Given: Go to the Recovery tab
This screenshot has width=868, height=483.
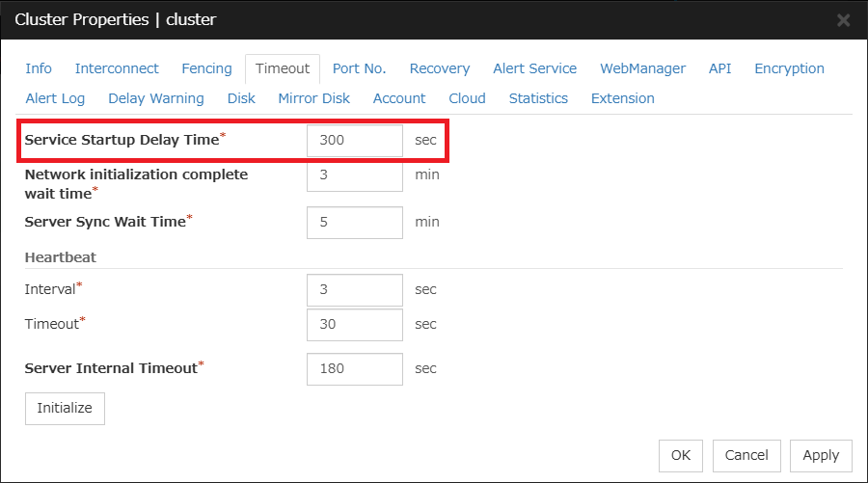Looking at the screenshot, I should point(439,68).
